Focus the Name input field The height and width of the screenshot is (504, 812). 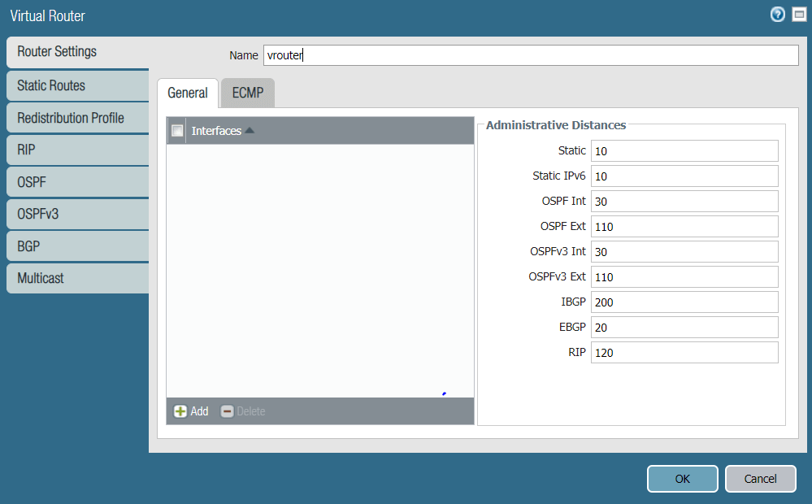[x=531, y=55]
